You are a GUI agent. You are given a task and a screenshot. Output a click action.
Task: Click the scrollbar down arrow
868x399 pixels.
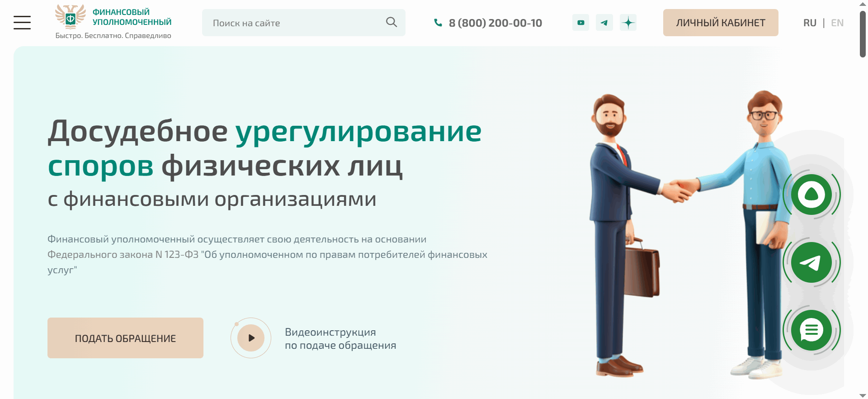pos(863,395)
